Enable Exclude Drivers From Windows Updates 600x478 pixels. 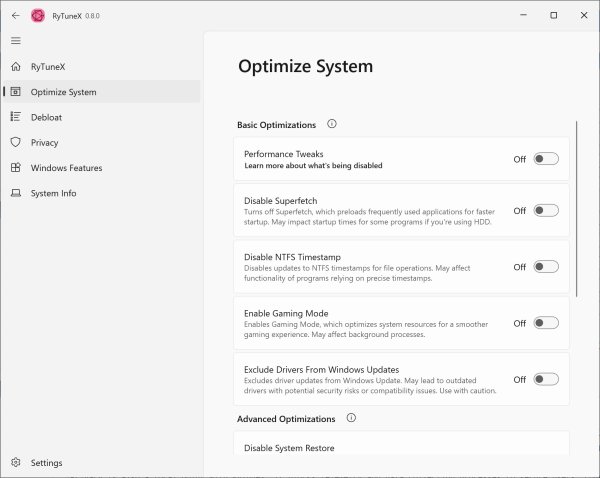[x=546, y=379]
